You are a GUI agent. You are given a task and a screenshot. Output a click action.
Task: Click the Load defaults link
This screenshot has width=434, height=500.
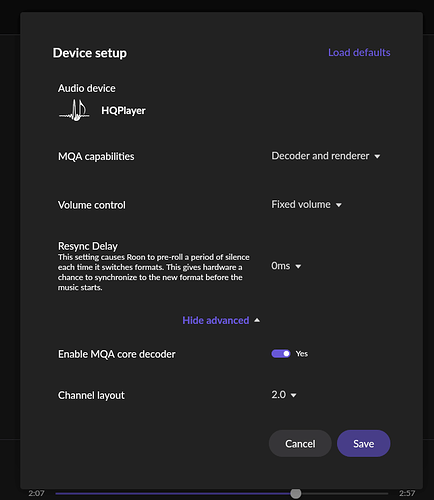(359, 53)
